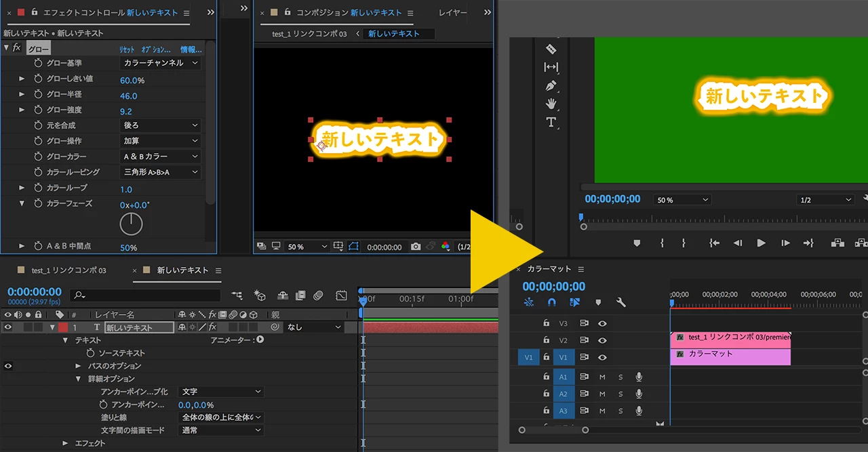Add marker in the Premiere timeline panel
The height and width of the screenshot is (452, 868).
click(598, 302)
